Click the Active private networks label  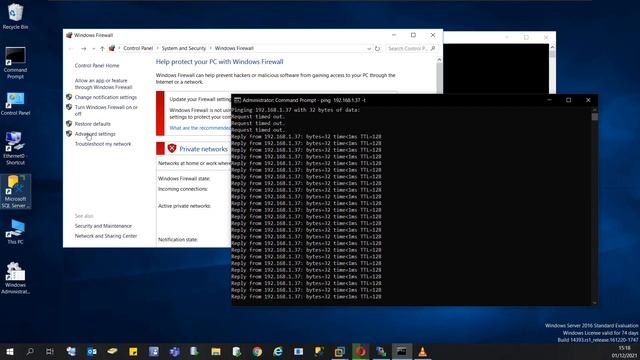(x=184, y=206)
